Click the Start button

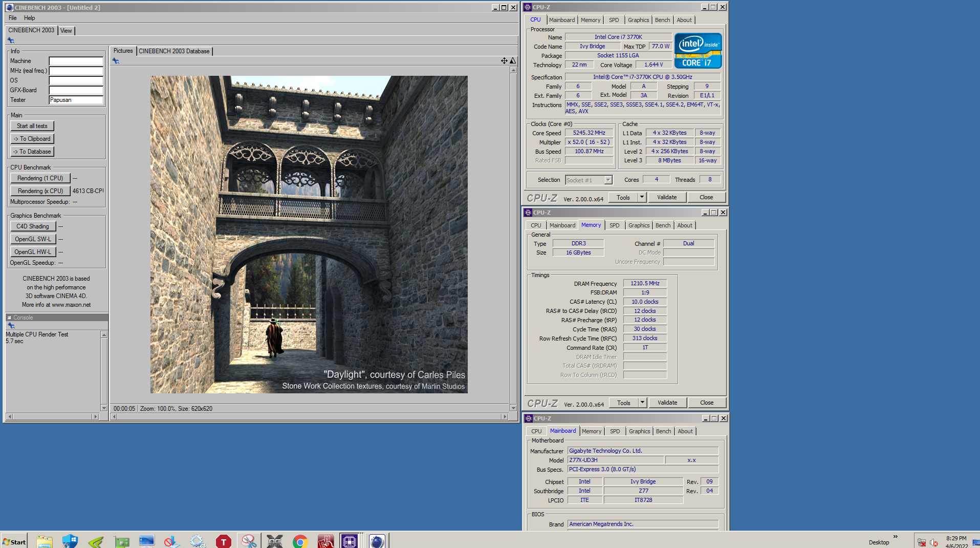[14, 542]
